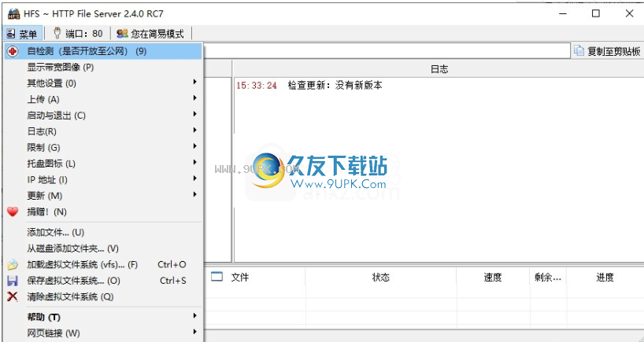Click the 状态 column header
This screenshot has height=342, width=644.
tap(381, 278)
